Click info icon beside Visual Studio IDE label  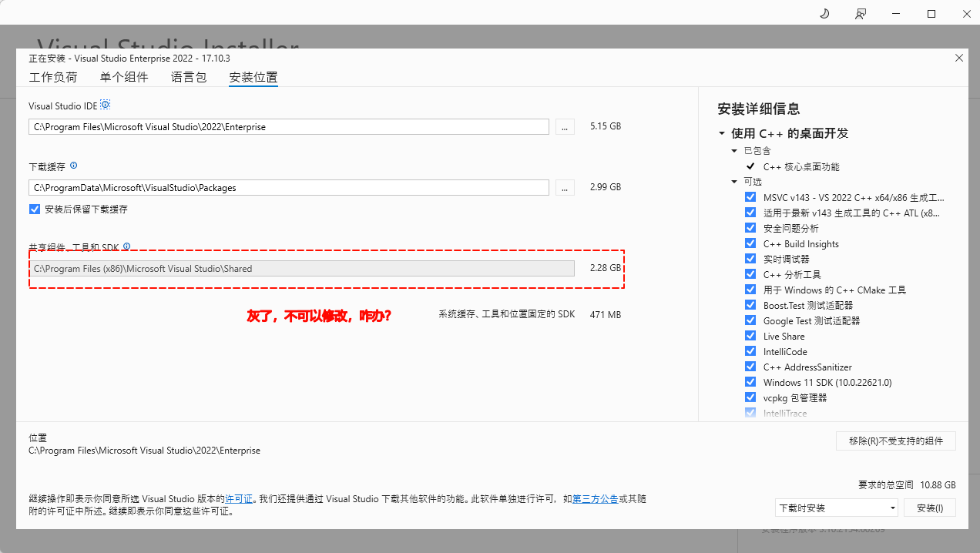tap(106, 105)
